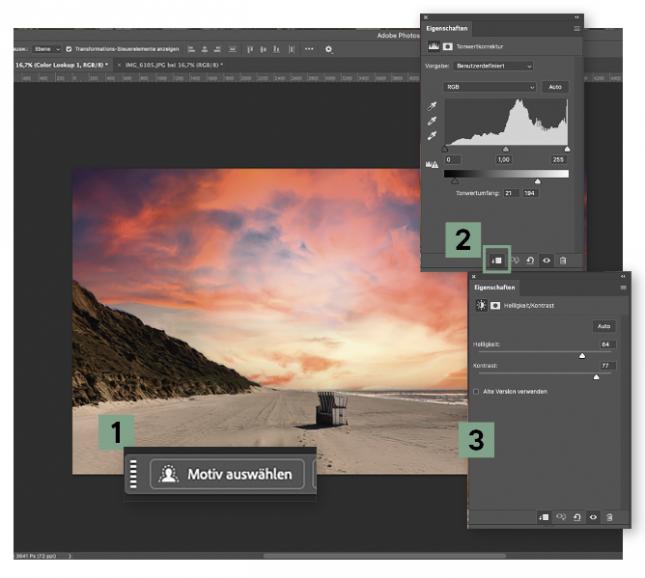Click Auto in Helligkeit/Kontrast panel
The image size is (645, 578).
[603, 327]
